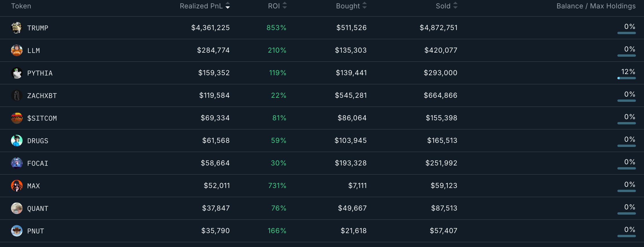Sort by Sold column arrows
The height and width of the screenshot is (247, 644).
455,6
